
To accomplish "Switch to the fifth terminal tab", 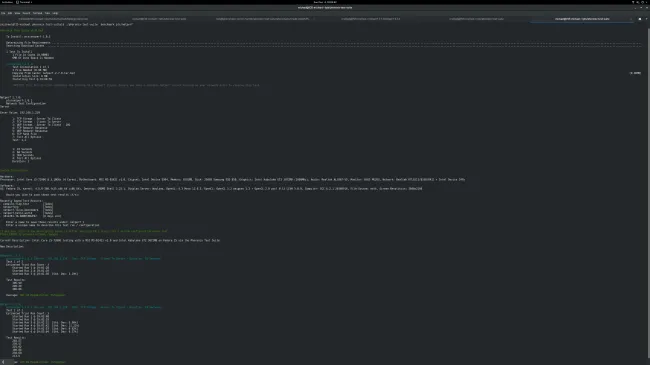I will tap(477, 19).
